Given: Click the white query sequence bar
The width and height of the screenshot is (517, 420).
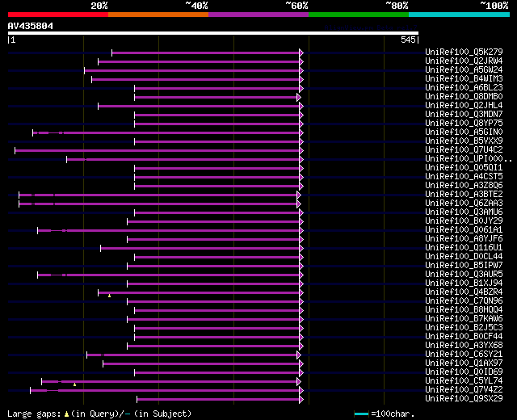Looking at the screenshot, I should (213, 33).
